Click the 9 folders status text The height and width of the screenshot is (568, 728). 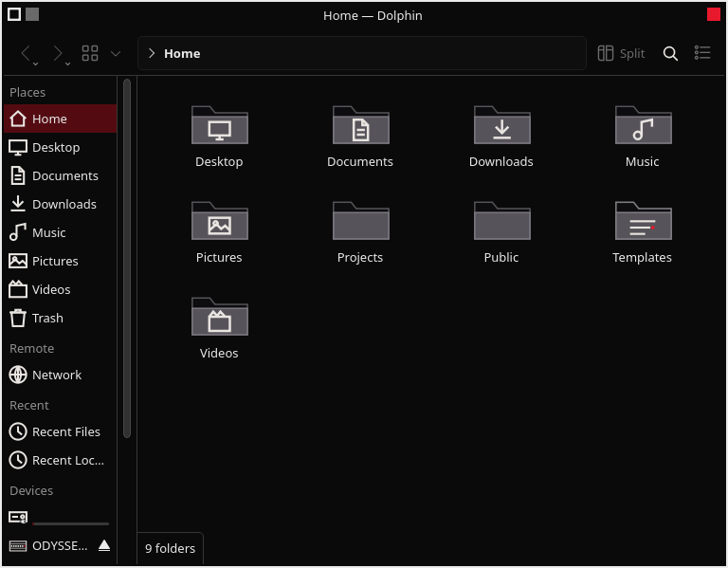click(x=170, y=548)
